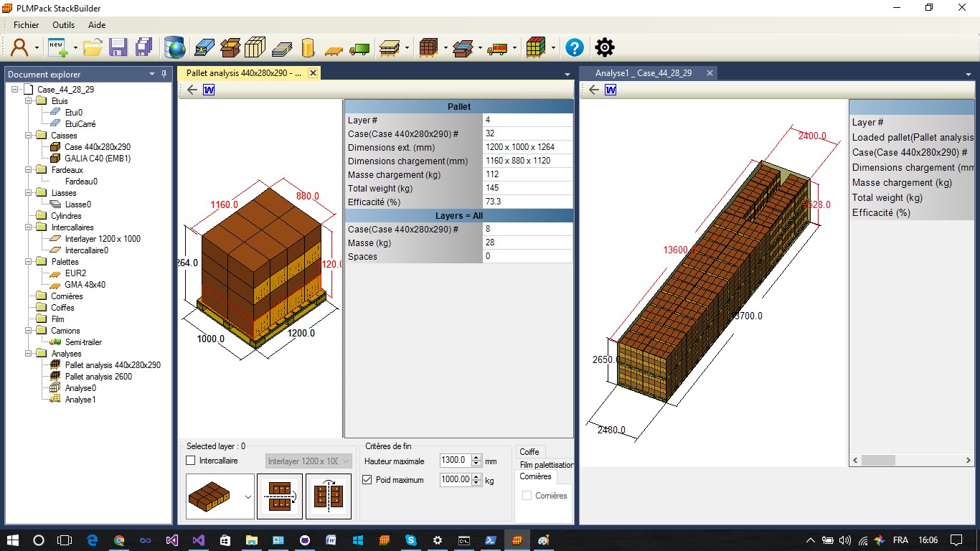Open the layer pattern dropdown
The height and width of the screenshot is (551, 980).
pyautogui.click(x=248, y=496)
